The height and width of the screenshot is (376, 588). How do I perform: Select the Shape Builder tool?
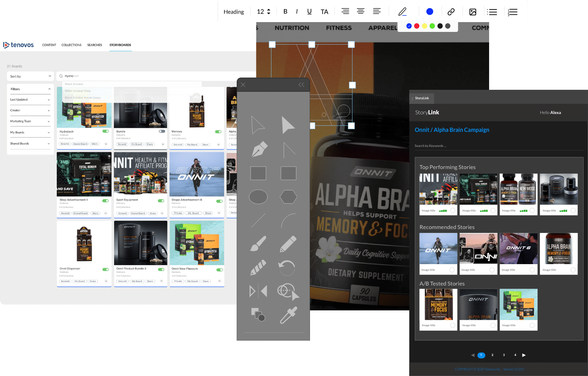(288, 292)
